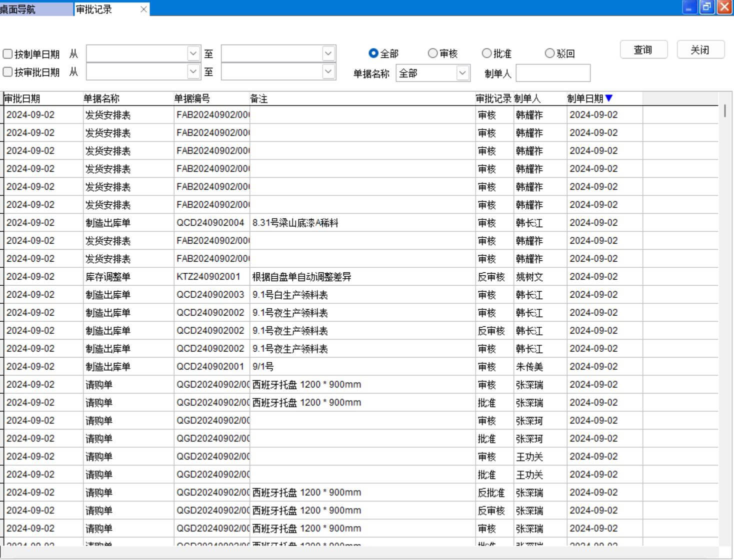
Task: Enable the 按审批日期 checkbox
Action: tap(8, 72)
